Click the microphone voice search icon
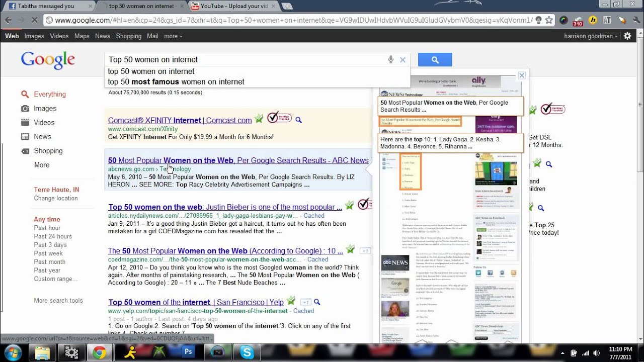Image resolution: width=644 pixels, height=362 pixels. [390, 60]
